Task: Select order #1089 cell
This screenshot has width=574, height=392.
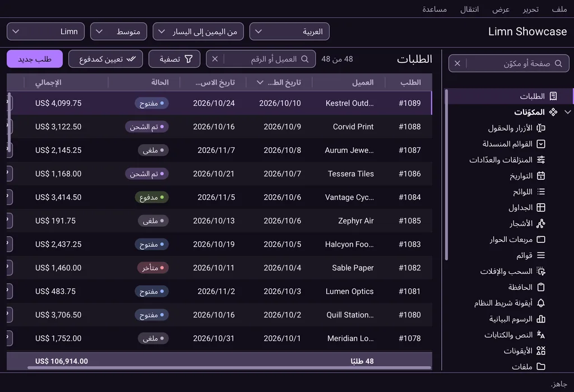Action: pyautogui.click(x=410, y=103)
